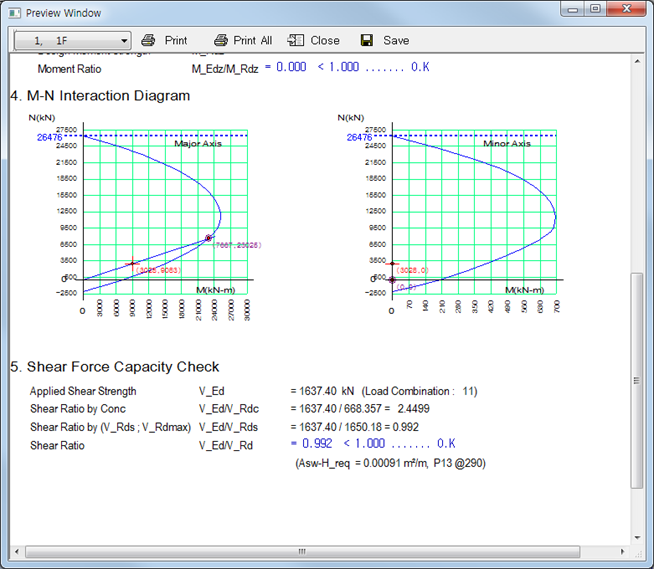Click the 'Major Axis' chart label

(198, 144)
